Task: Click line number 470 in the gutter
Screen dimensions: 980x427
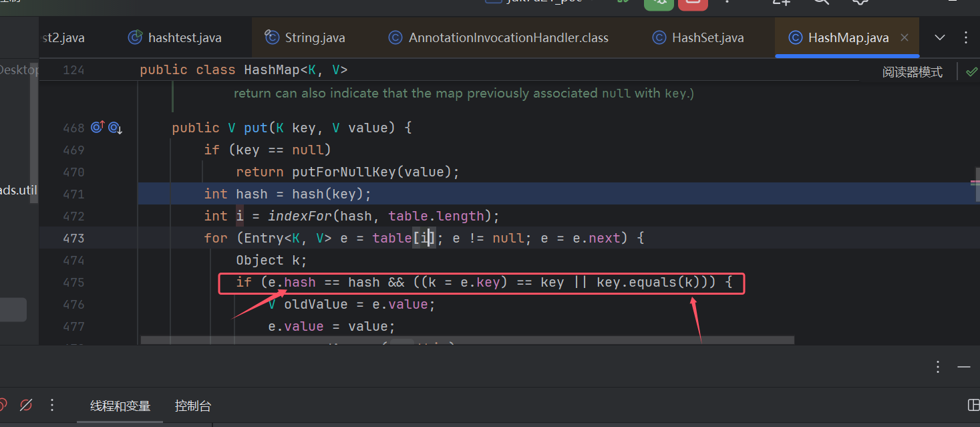Action: click(73, 172)
